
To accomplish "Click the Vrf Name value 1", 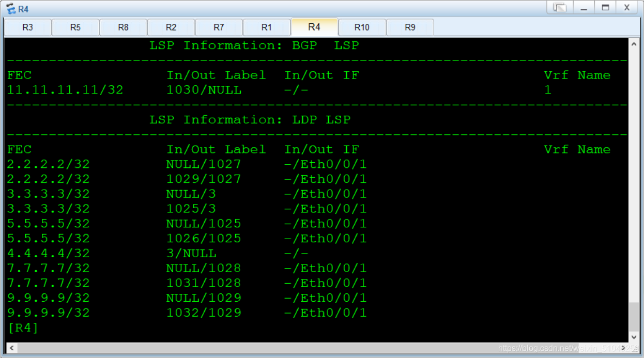I will tap(548, 90).
